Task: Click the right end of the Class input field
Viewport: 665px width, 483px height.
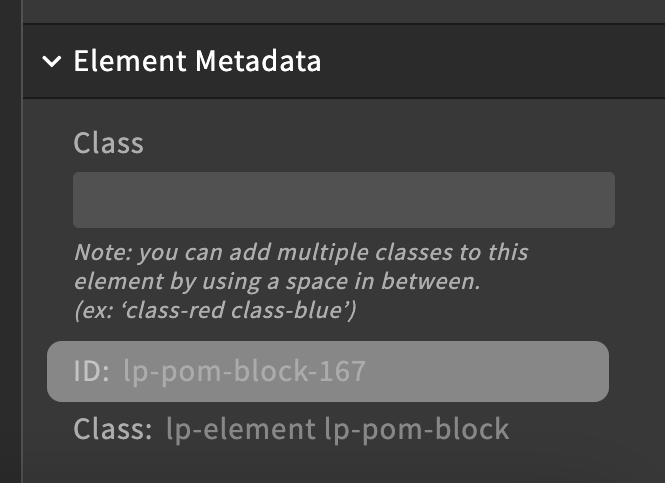Action: click(x=600, y=200)
